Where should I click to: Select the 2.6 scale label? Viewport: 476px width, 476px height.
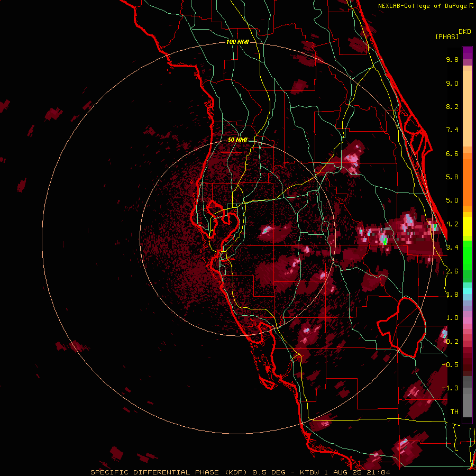(452, 271)
